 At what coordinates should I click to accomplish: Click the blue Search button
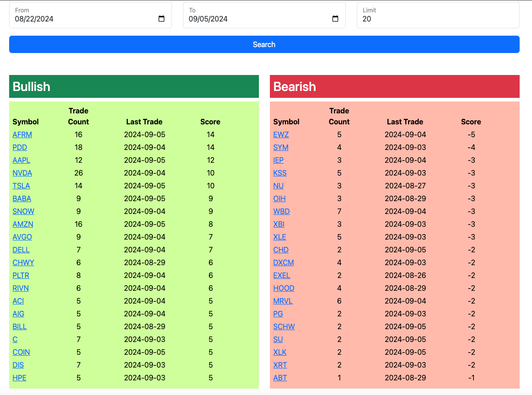pyautogui.click(x=264, y=44)
